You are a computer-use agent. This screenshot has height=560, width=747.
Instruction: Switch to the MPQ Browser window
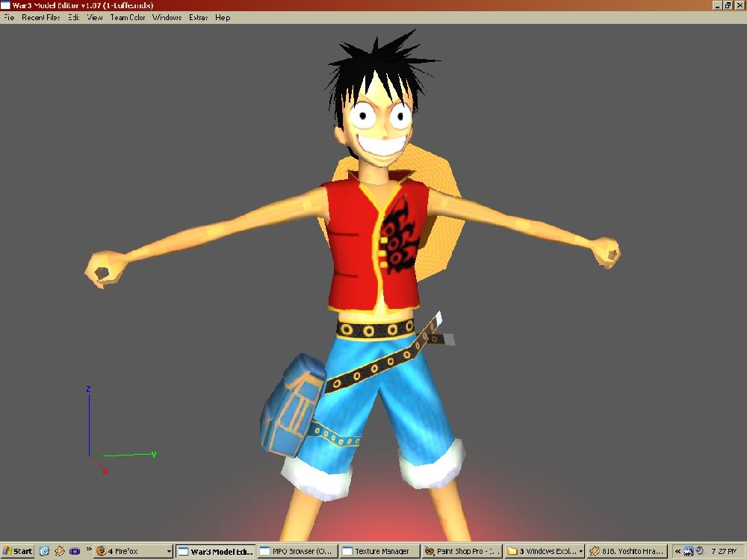pyautogui.click(x=298, y=552)
